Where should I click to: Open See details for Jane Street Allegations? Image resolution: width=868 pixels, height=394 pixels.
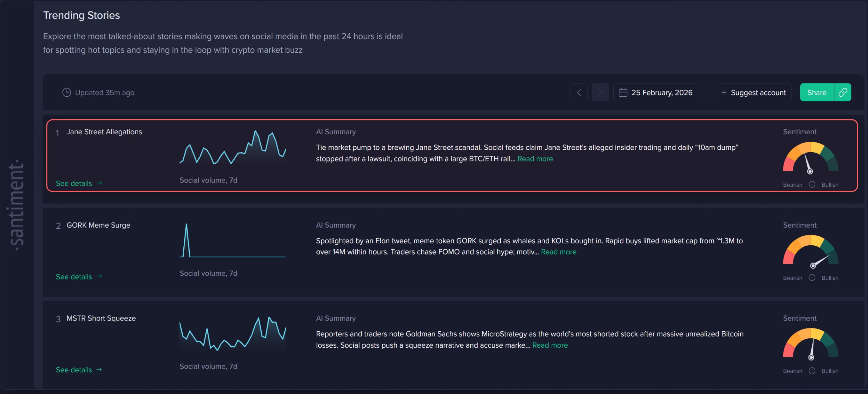(x=78, y=183)
